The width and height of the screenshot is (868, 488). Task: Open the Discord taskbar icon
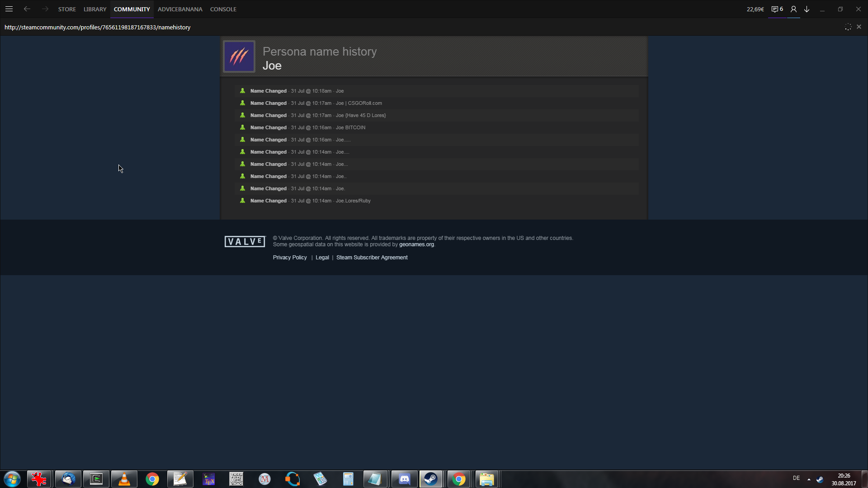[404, 479]
